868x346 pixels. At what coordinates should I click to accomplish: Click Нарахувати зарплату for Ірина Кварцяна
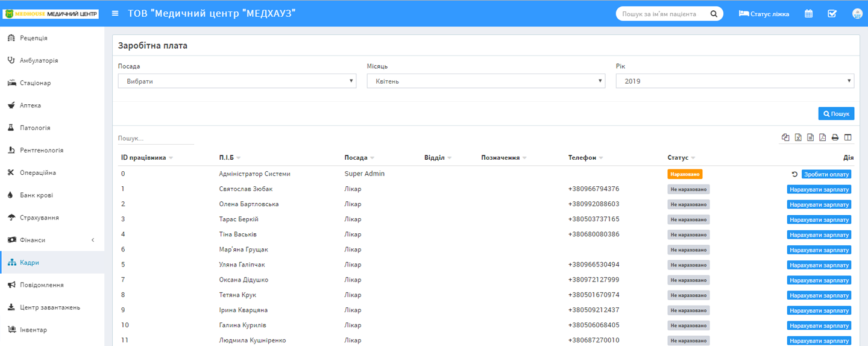(819, 310)
